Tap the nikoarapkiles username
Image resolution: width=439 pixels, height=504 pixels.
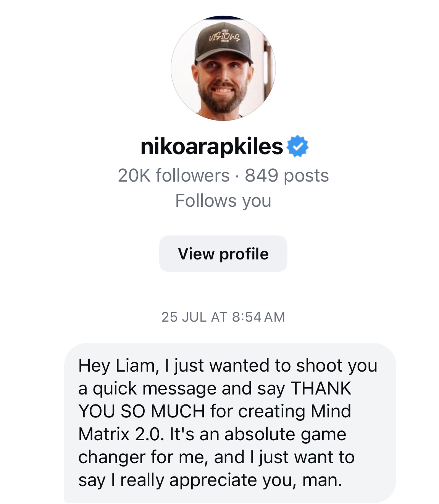pyautogui.click(x=212, y=147)
